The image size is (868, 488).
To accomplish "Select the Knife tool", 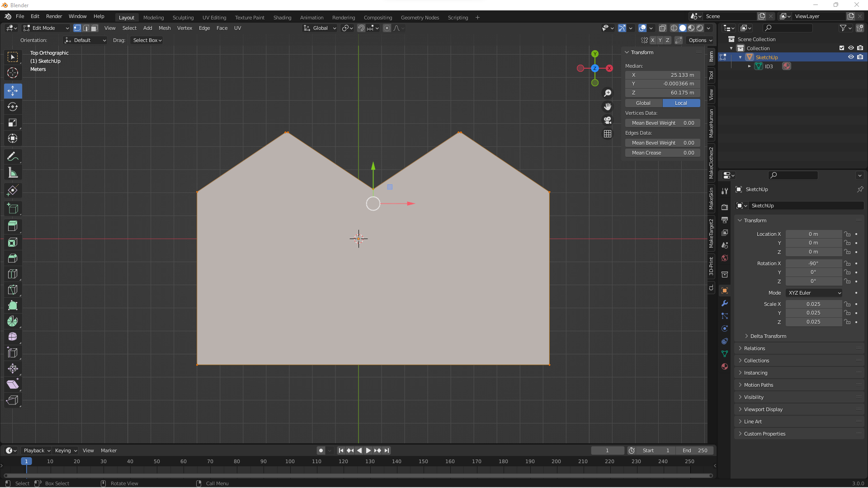I will click(13, 290).
